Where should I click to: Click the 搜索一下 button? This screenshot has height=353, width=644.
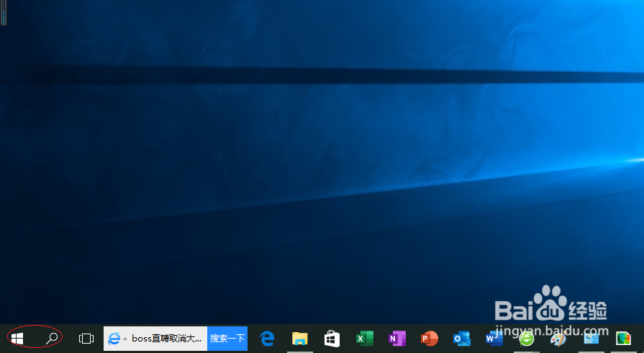point(227,339)
